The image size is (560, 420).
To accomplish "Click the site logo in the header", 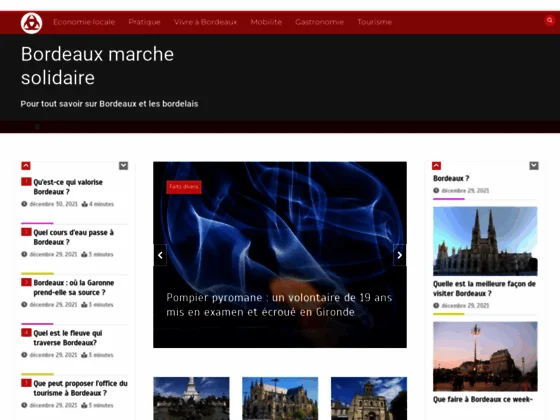I will click(31, 23).
